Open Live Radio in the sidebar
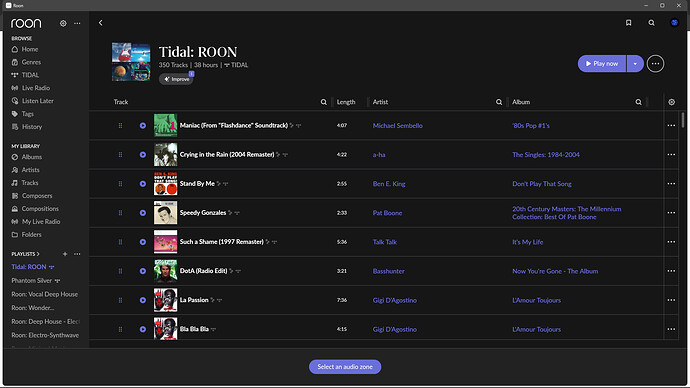690x388 pixels. [x=36, y=88]
